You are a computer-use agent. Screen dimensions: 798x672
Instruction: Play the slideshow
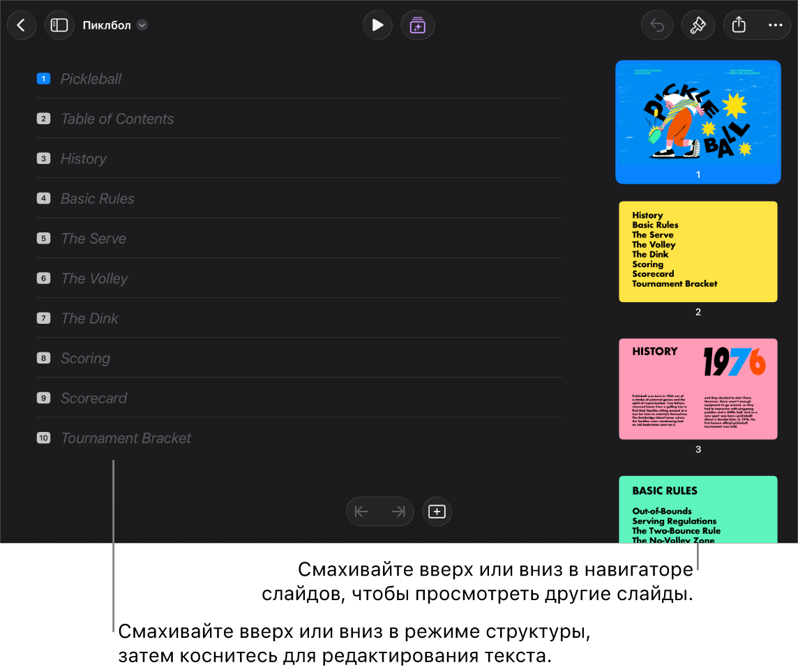(377, 25)
